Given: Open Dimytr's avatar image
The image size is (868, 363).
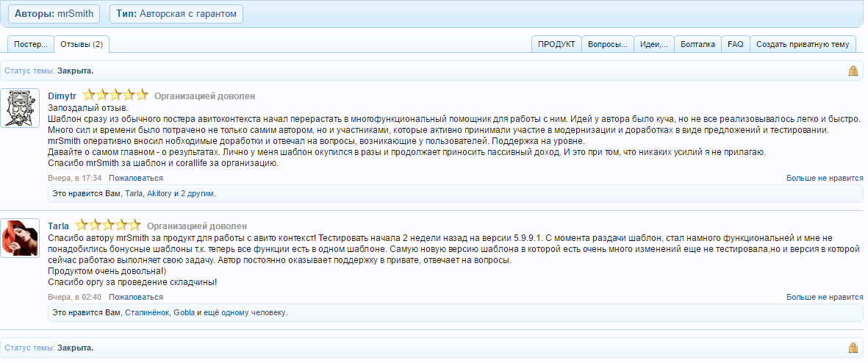Looking at the screenshot, I should point(20,108).
